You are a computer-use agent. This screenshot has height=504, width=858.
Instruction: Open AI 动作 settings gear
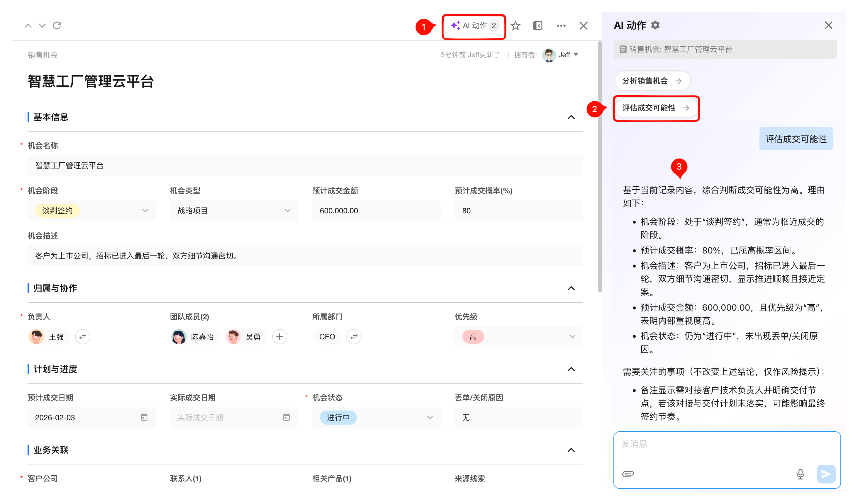coord(655,25)
